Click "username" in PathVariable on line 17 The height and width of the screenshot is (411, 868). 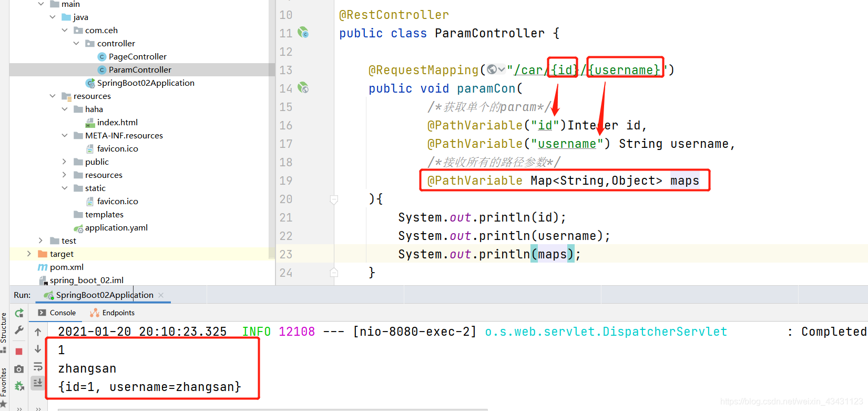point(567,144)
